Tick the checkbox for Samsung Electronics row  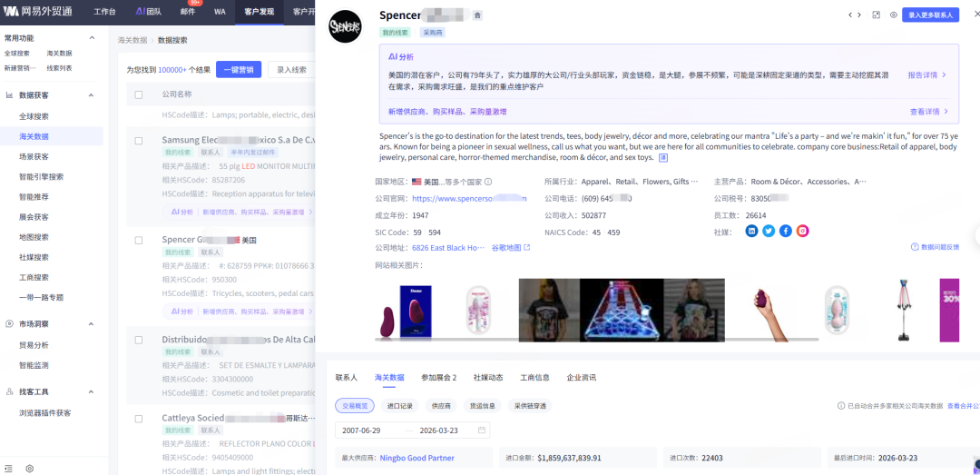139,141
